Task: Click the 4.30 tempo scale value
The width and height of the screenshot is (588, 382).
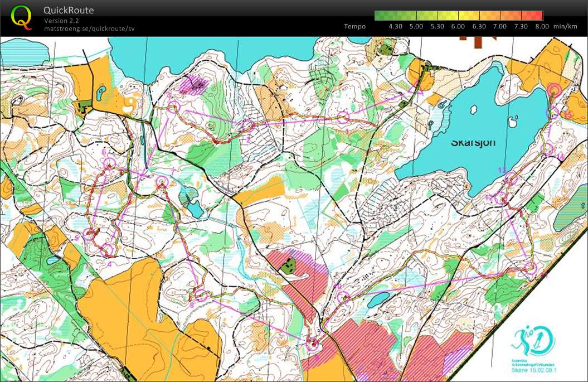Action: [x=395, y=26]
